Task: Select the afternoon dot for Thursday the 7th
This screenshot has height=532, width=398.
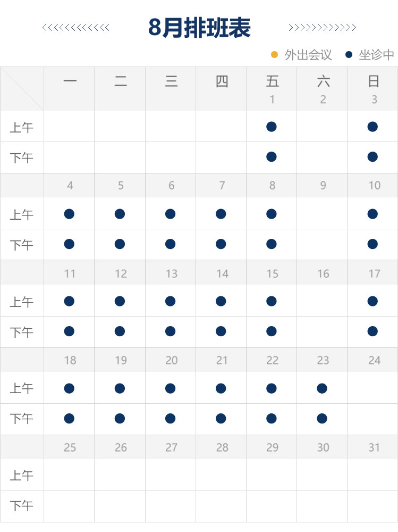Action: point(221,244)
